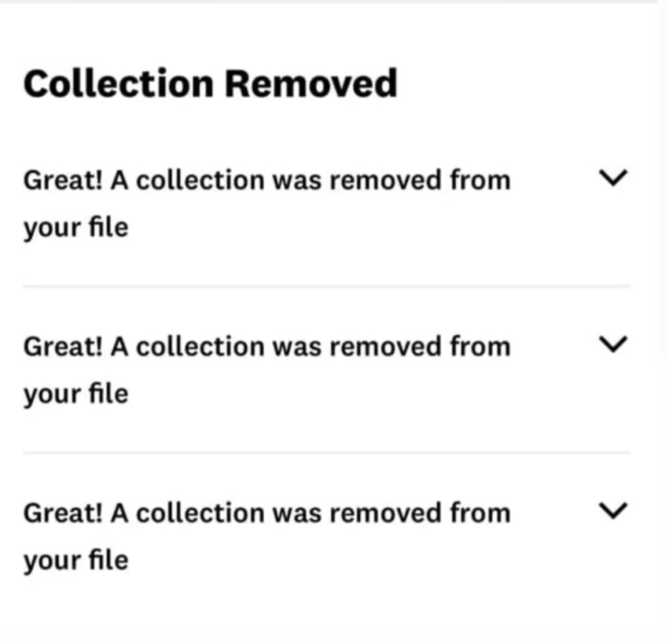The height and width of the screenshot is (644, 669).
Task: Click the word "Great!" in first entry
Action: point(63,180)
